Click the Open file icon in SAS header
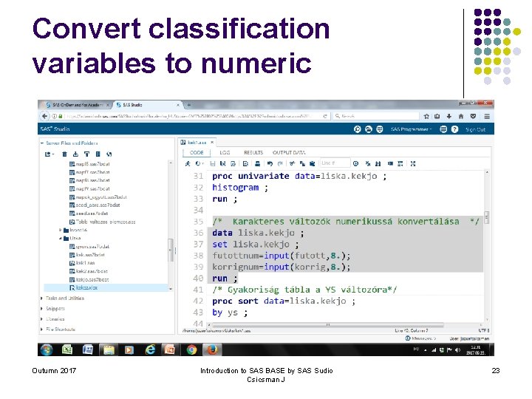The width and height of the screenshot is (532, 399). 369,129
